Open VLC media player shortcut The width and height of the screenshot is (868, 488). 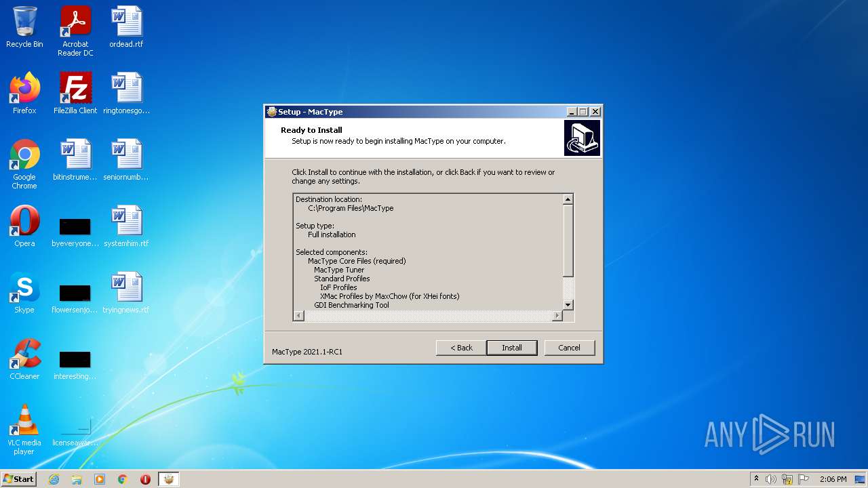click(x=24, y=430)
